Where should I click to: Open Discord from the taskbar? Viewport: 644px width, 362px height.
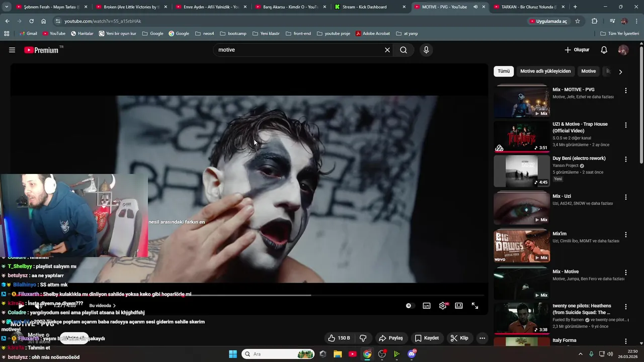[412, 354]
